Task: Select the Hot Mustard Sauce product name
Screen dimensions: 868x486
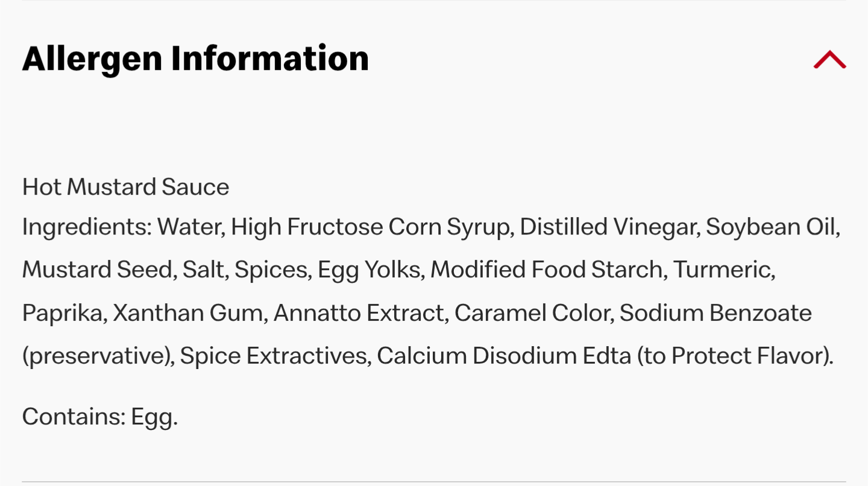Action: point(125,187)
